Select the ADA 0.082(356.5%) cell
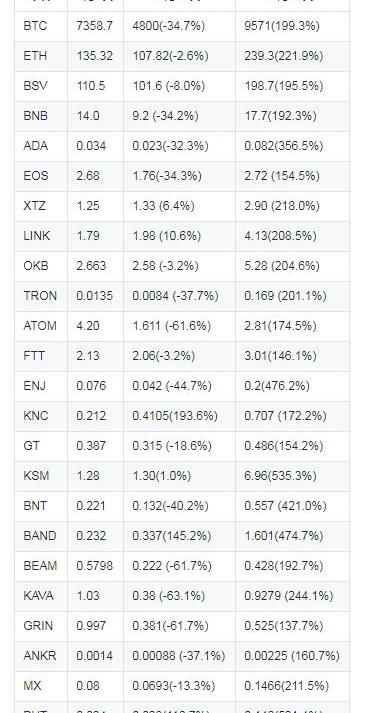389x713 pixels. (284, 146)
